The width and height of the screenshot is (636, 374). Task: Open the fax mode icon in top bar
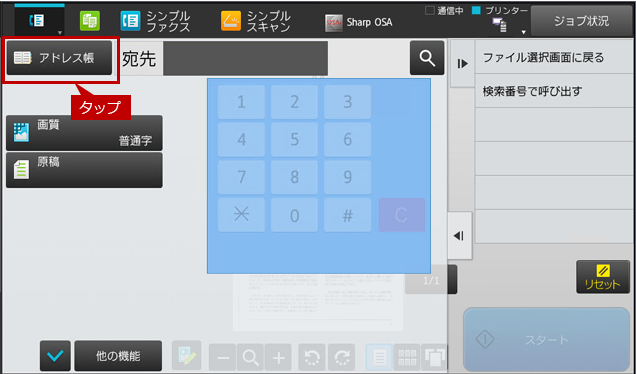(39, 21)
